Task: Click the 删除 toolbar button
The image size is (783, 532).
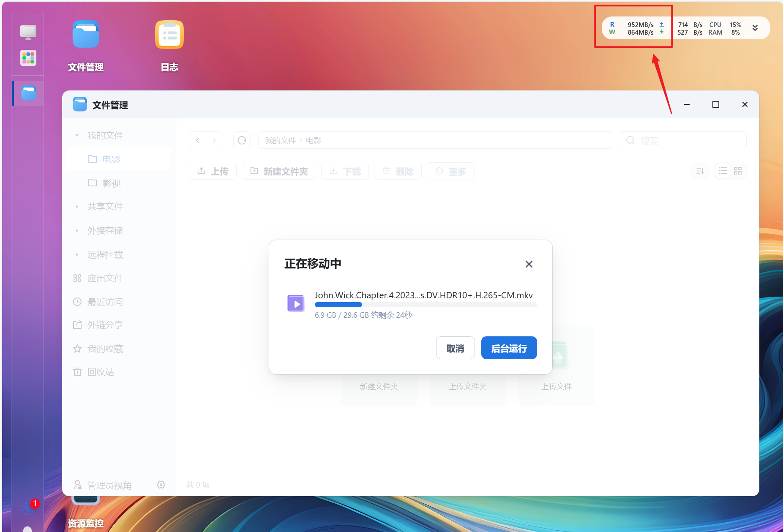Action: [x=398, y=171]
